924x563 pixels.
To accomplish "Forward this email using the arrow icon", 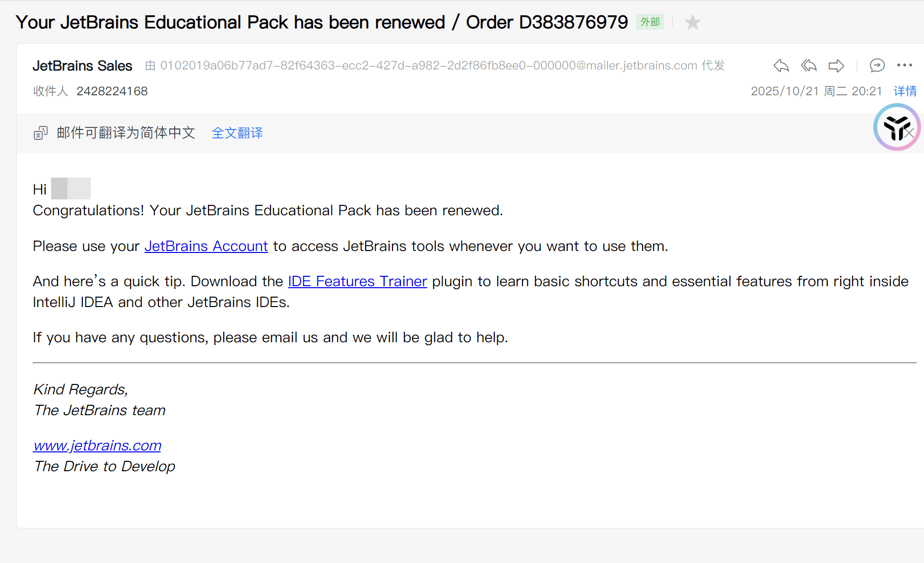I will coord(836,65).
